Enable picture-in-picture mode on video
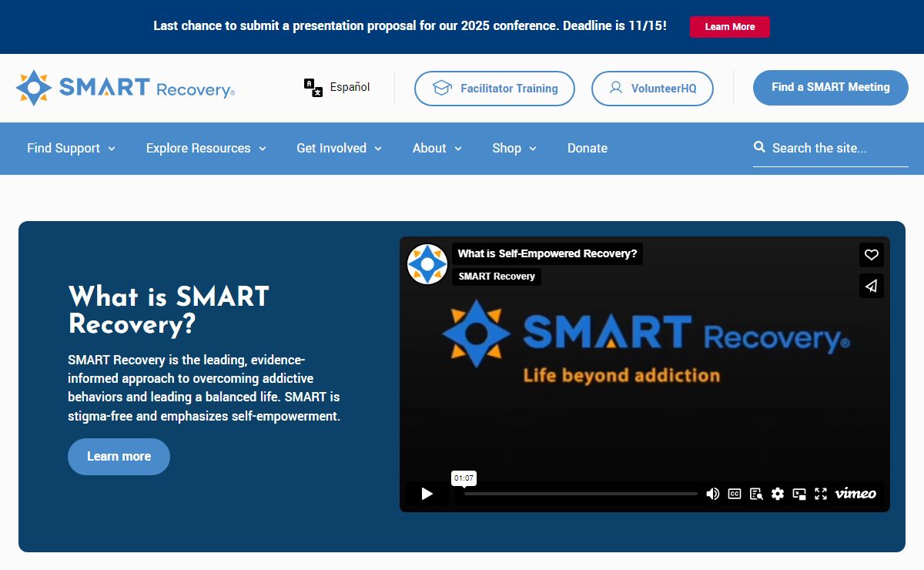This screenshot has height=570, width=924. pos(799,494)
